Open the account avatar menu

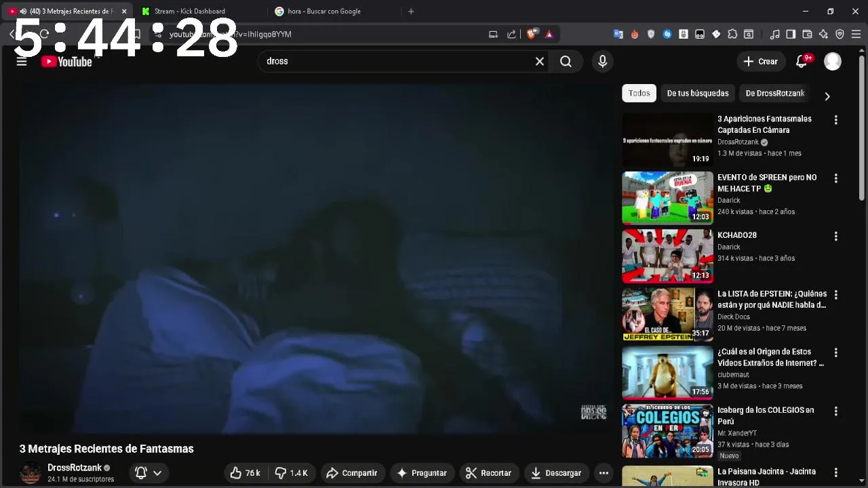[833, 62]
